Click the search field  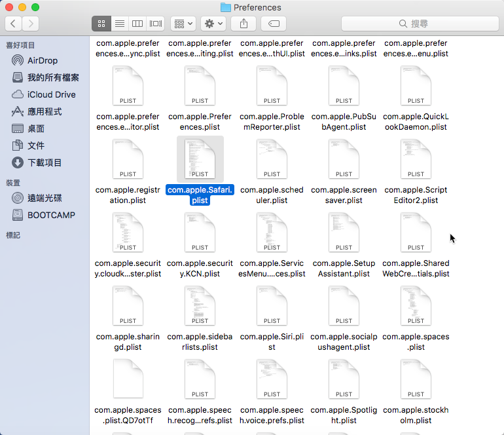tap(414, 24)
